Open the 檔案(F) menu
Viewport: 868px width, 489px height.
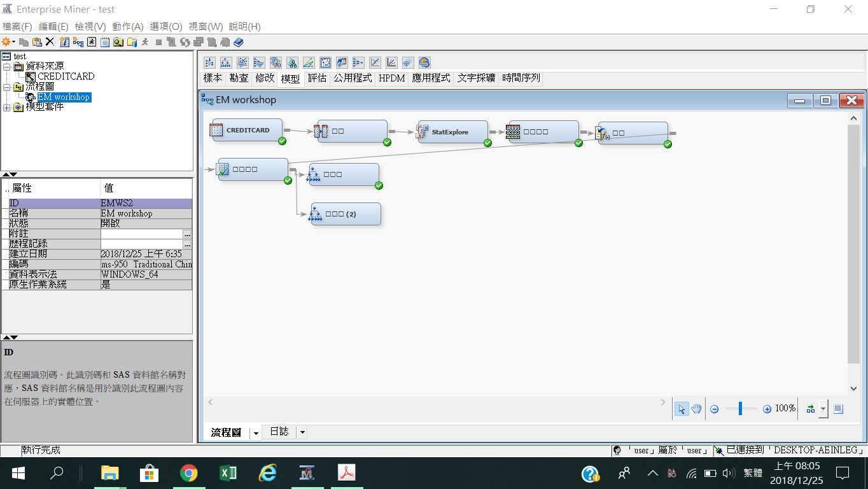(x=17, y=27)
